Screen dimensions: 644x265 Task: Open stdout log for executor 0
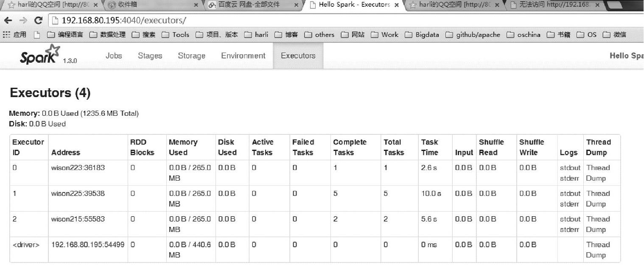pos(570,168)
